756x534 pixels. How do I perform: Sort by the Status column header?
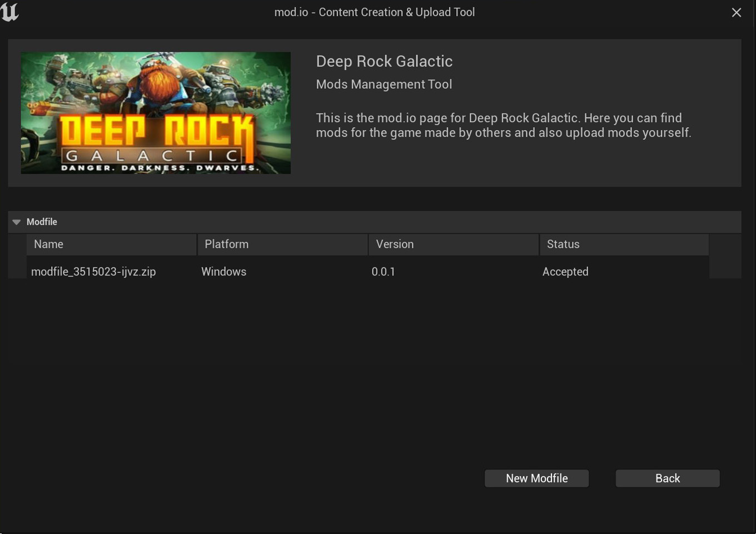625,244
